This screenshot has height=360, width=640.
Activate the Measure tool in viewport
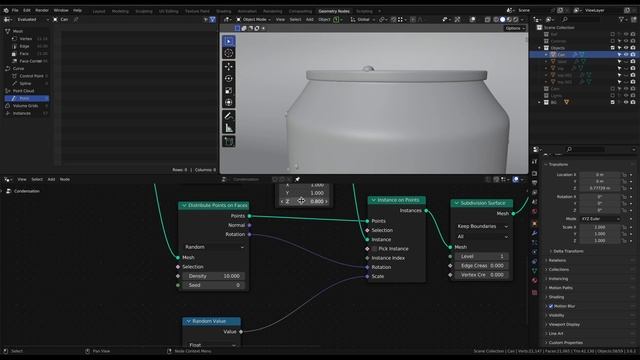(229, 128)
